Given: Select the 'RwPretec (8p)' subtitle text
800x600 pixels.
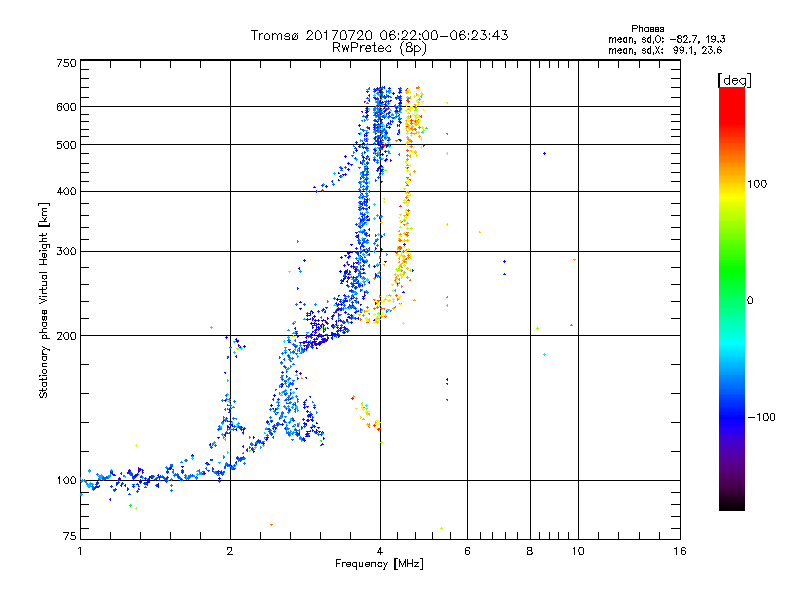Looking at the screenshot, I should pyautogui.click(x=379, y=48).
